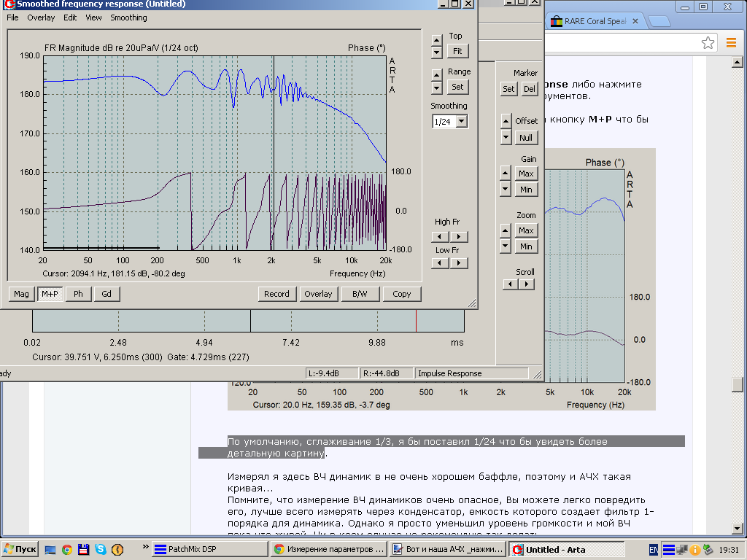The image size is (747, 560).
Task: Open the PatchMix DSP taskbar window
Action: [190, 550]
